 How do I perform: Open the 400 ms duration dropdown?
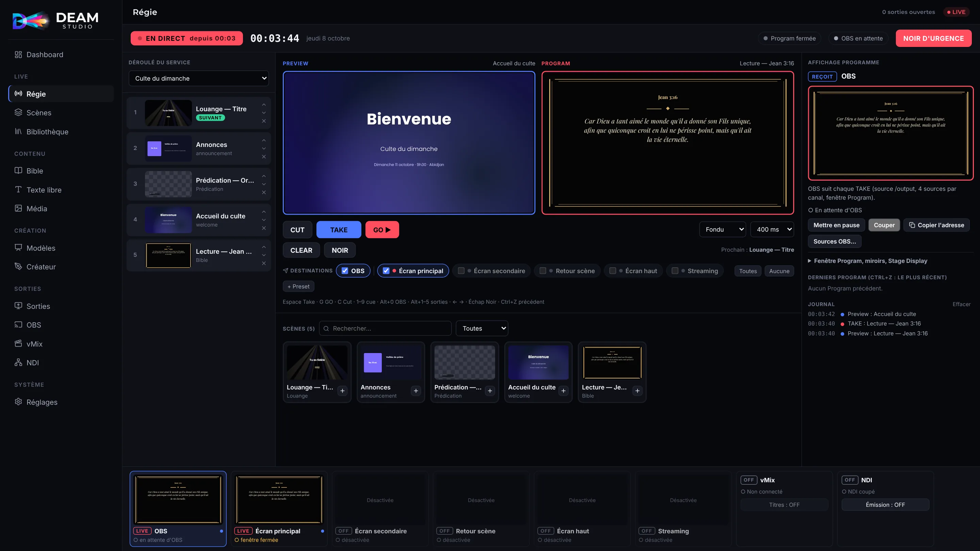coord(772,230)
